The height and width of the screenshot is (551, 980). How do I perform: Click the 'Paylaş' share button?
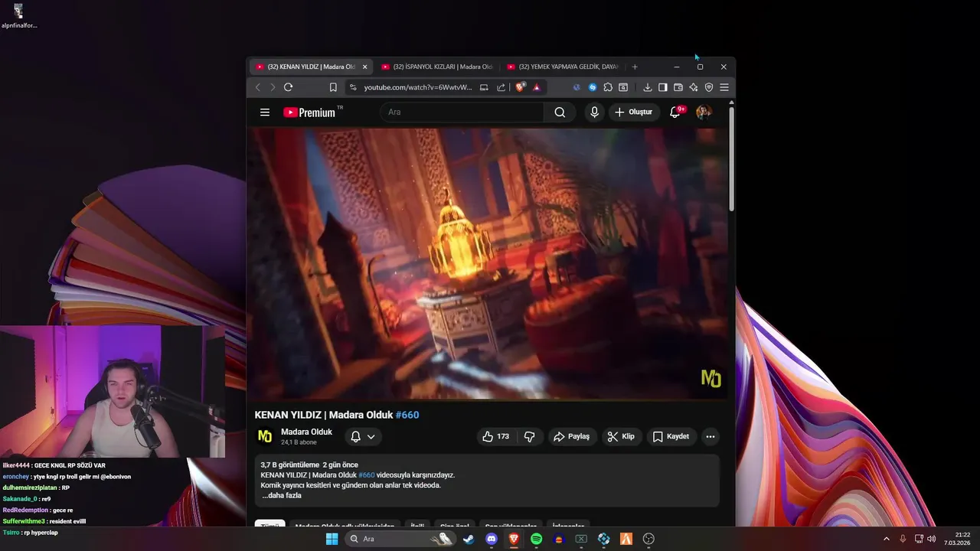click(x=571, y=436)
